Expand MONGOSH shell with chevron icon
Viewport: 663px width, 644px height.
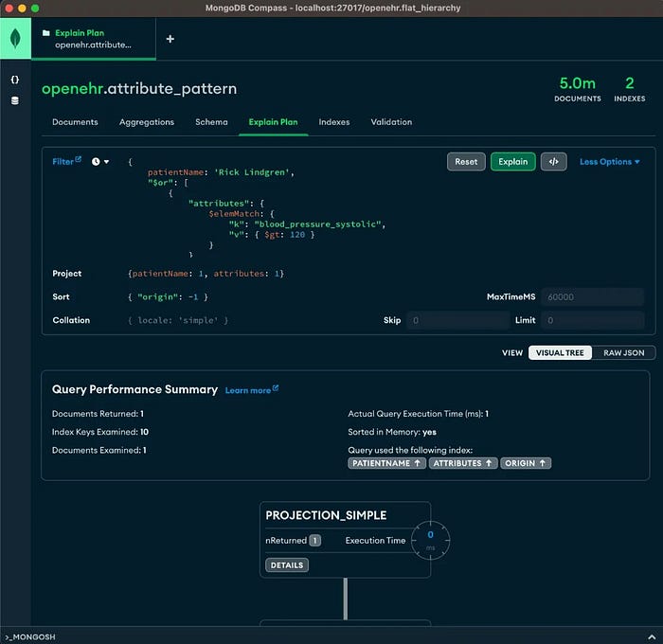(x=652, y=636)
